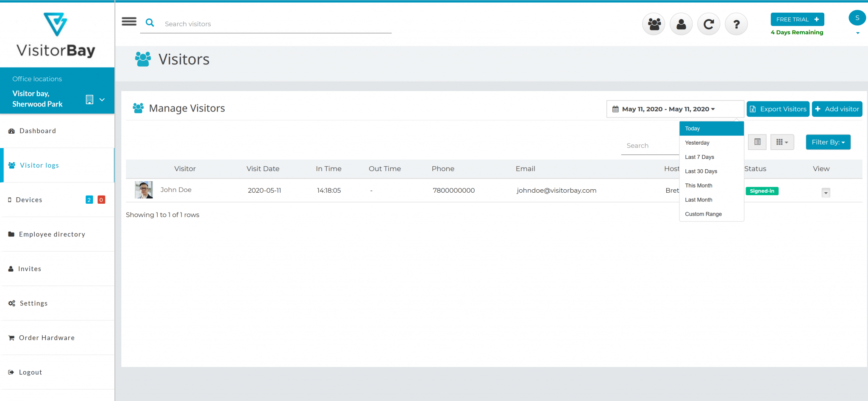Click the refresh icon button

coord(708,24)
